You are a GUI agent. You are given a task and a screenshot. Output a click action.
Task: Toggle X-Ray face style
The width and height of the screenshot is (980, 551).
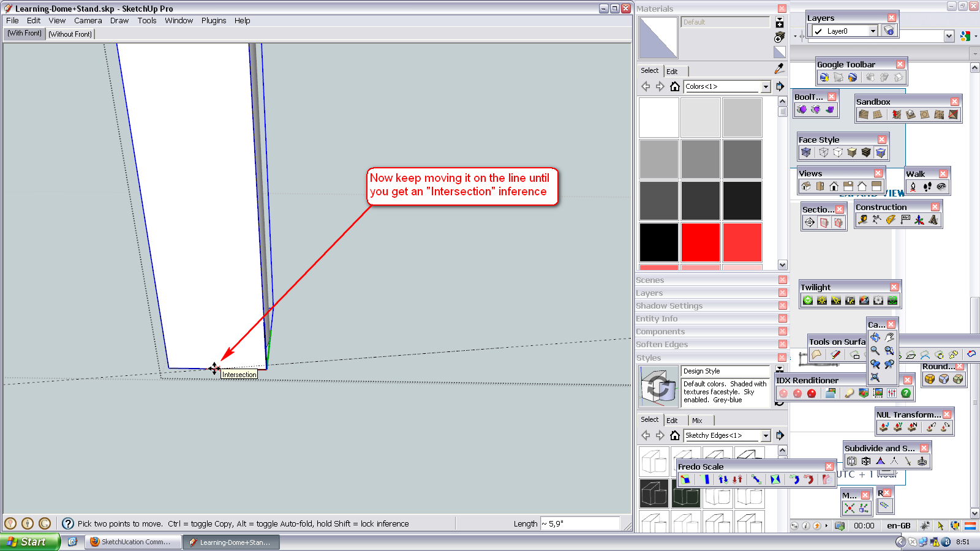tap(806, 152)
